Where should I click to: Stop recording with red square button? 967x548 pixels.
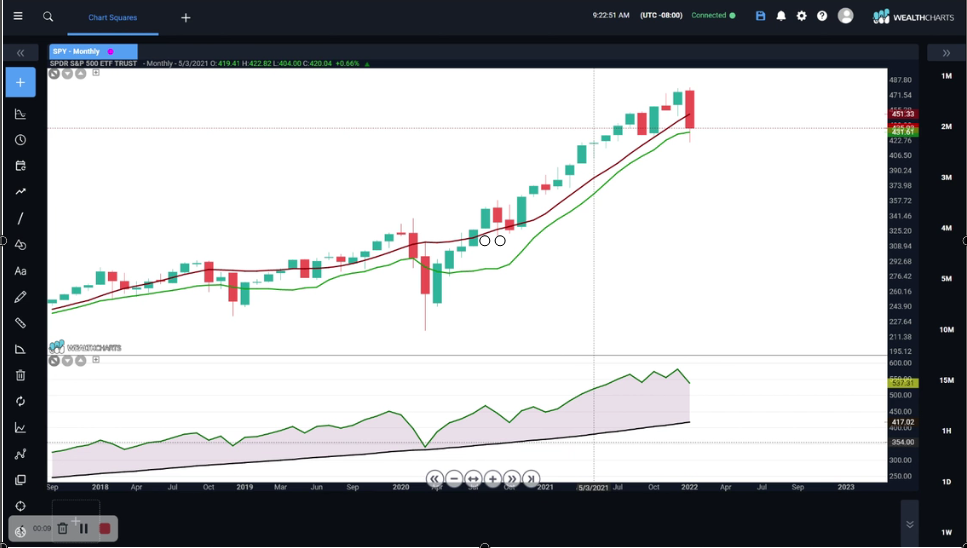[105, 528]
